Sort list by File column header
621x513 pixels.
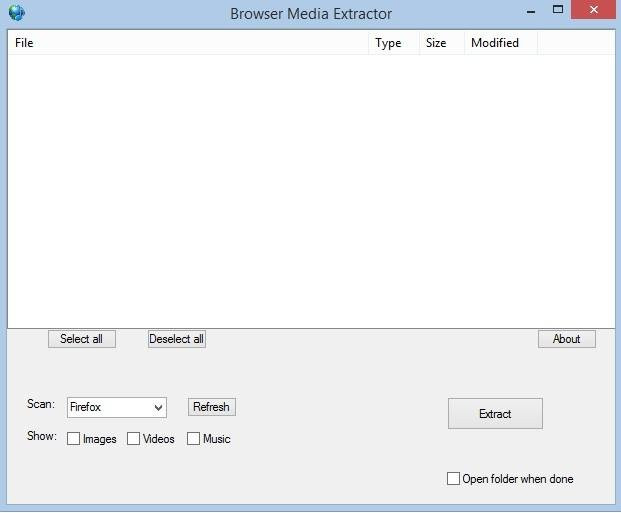(188, 42)
